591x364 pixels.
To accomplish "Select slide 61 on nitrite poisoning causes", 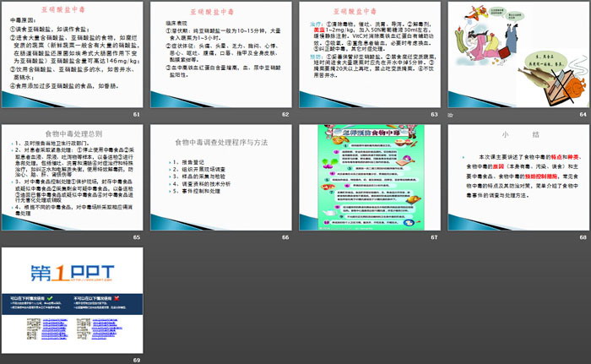I will [73, 55].
